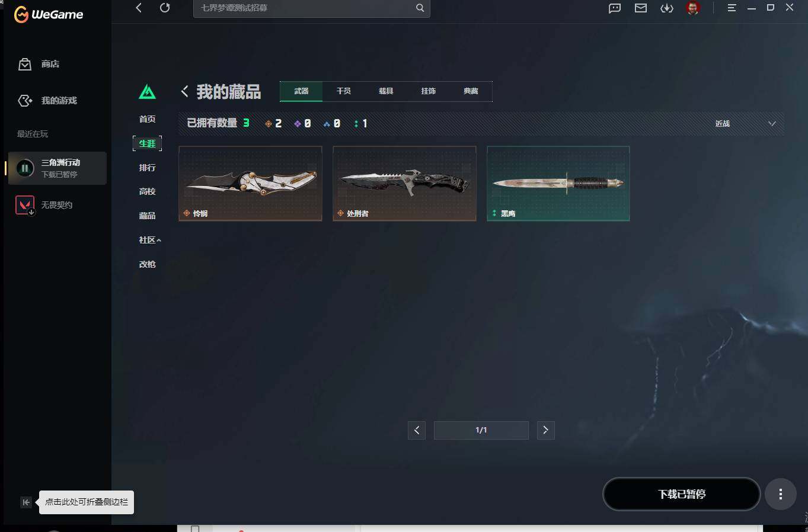Open 改枪 in the game menu

147,264
